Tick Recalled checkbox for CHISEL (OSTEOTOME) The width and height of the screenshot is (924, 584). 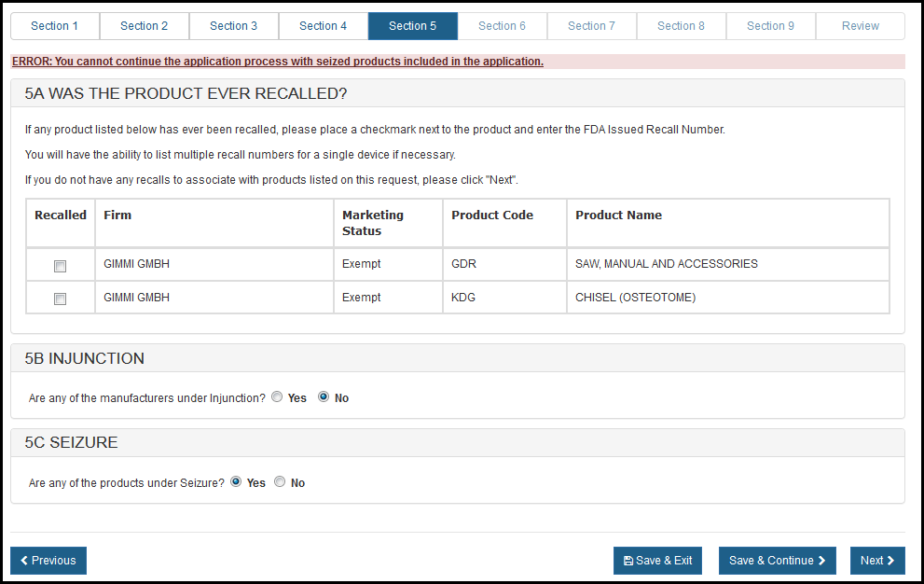click(61, 299)
